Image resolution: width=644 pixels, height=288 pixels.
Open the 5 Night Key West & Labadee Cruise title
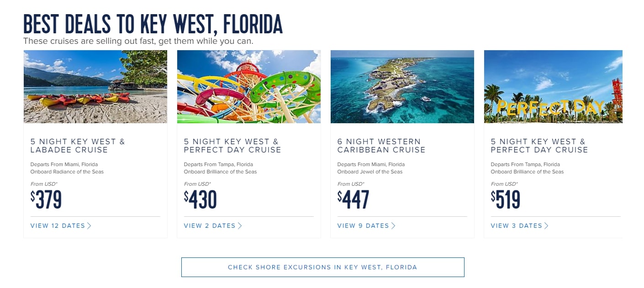(78, 146)
